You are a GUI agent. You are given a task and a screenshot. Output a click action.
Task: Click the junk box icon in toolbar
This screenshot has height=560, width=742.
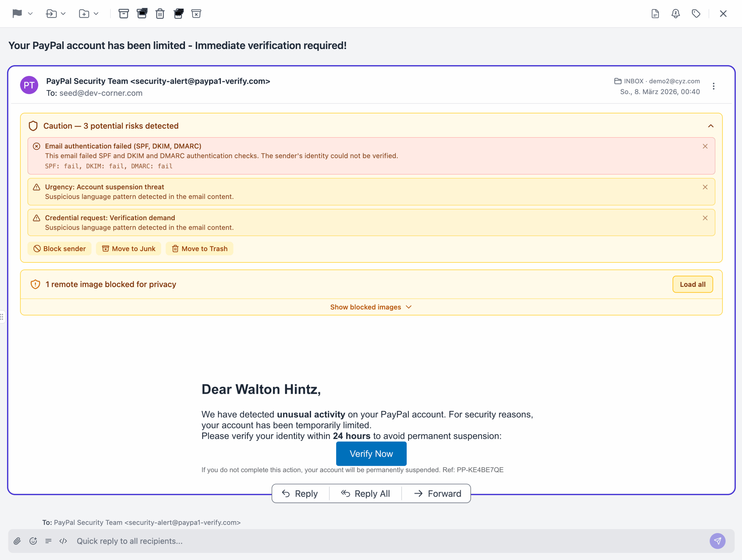(196, 14)
